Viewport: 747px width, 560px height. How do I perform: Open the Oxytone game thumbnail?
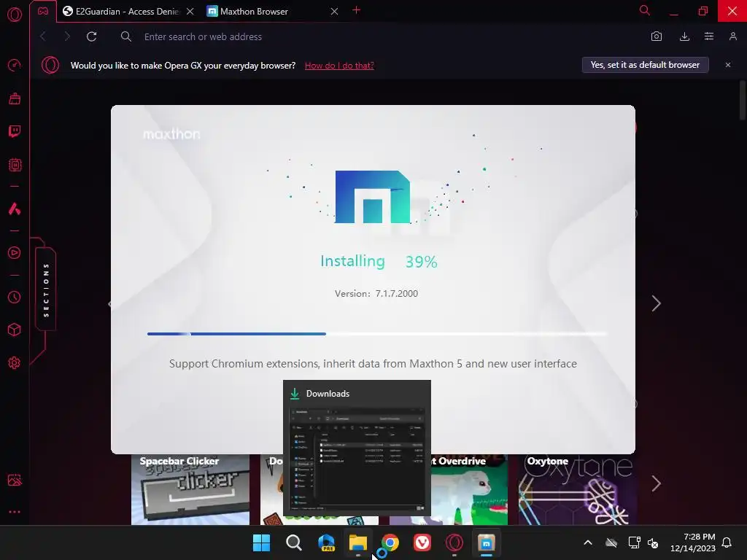point(578,489)
